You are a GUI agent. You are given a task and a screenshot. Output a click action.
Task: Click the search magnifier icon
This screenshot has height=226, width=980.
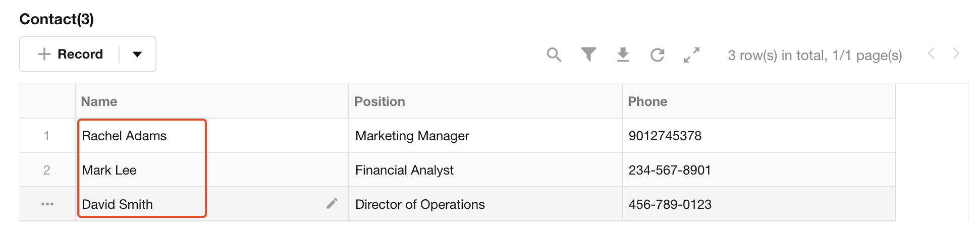(x=554, y=54)
